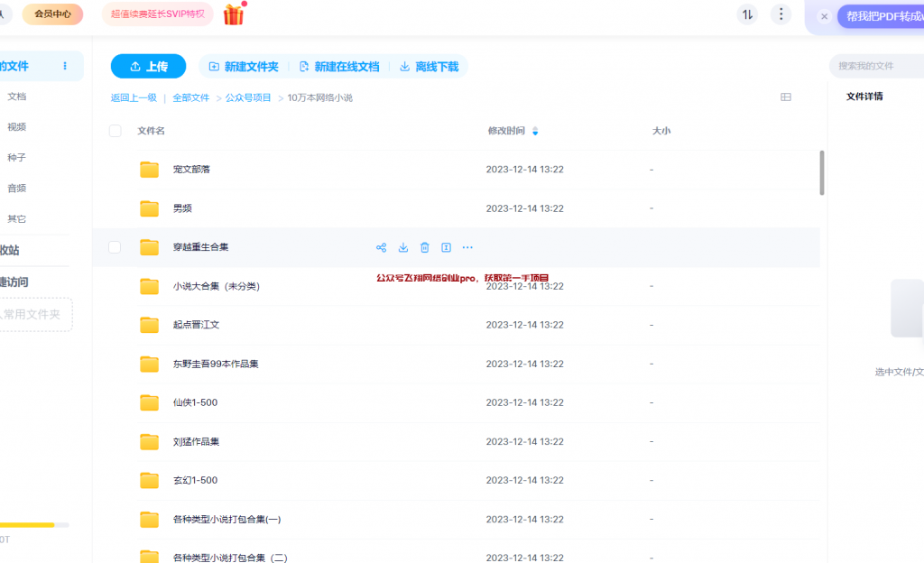The height and width of the screenshot is (563, 924).
Task: Click the trash icon on 穿越重生合集 row
Action: tap(425, 247)
